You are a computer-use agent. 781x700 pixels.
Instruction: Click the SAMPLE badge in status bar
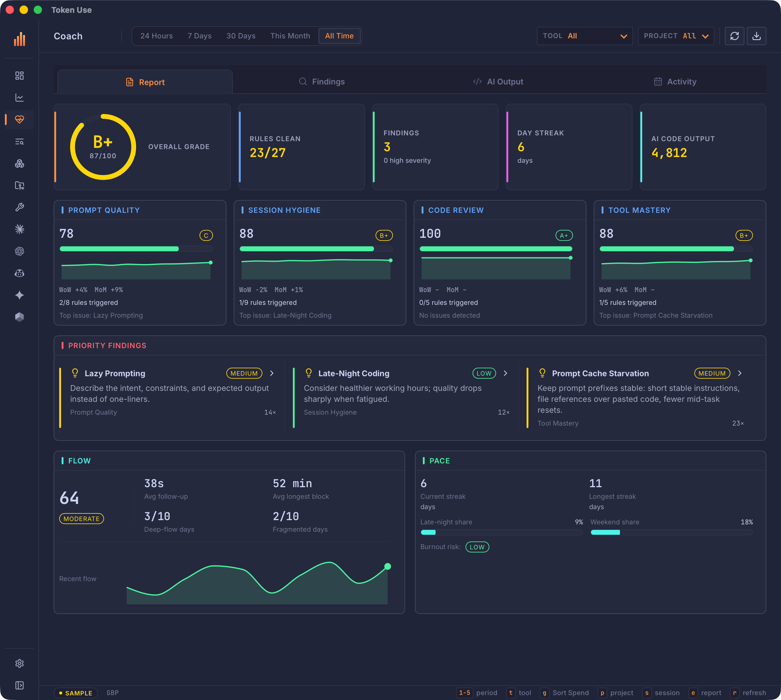point(75,693)
